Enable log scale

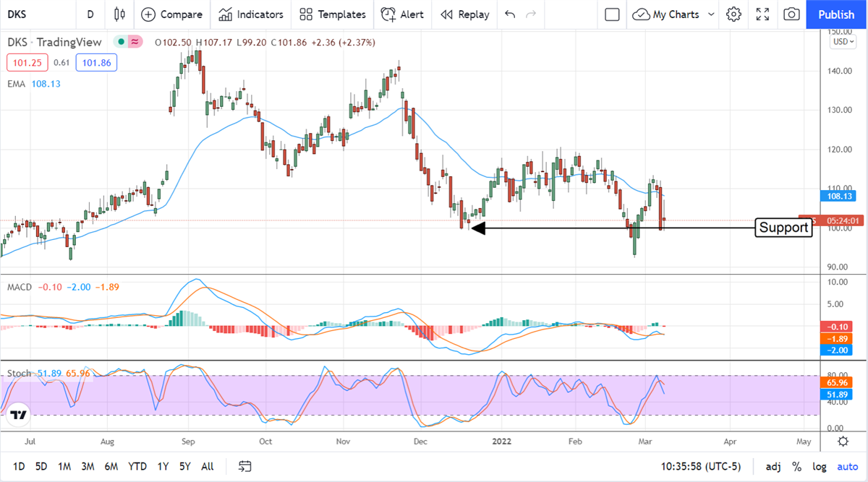click(x=820, y=466)
